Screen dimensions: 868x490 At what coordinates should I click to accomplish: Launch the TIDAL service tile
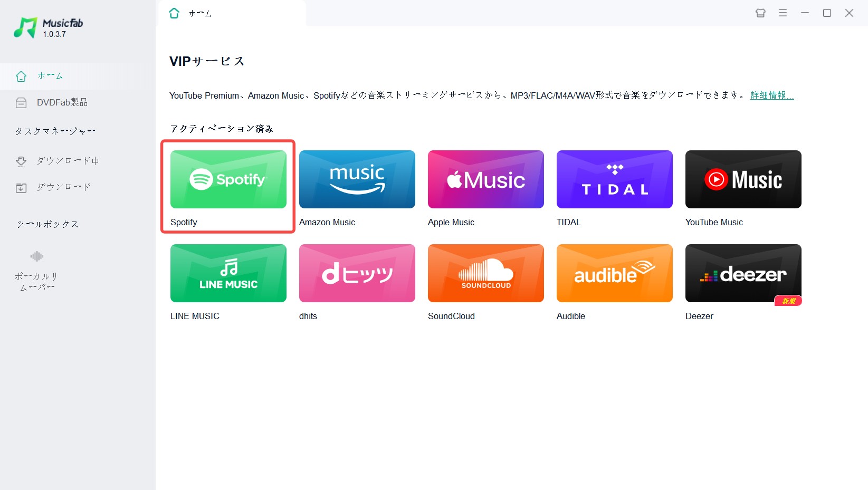click(x=615, y=179)
